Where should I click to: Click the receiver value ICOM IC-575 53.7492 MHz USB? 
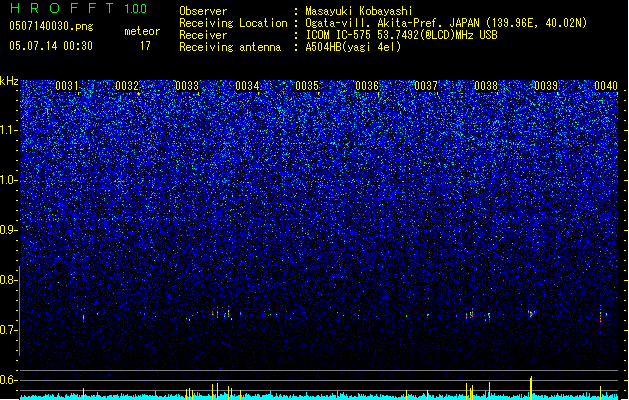pyautogui.click(x=402, y=35)
